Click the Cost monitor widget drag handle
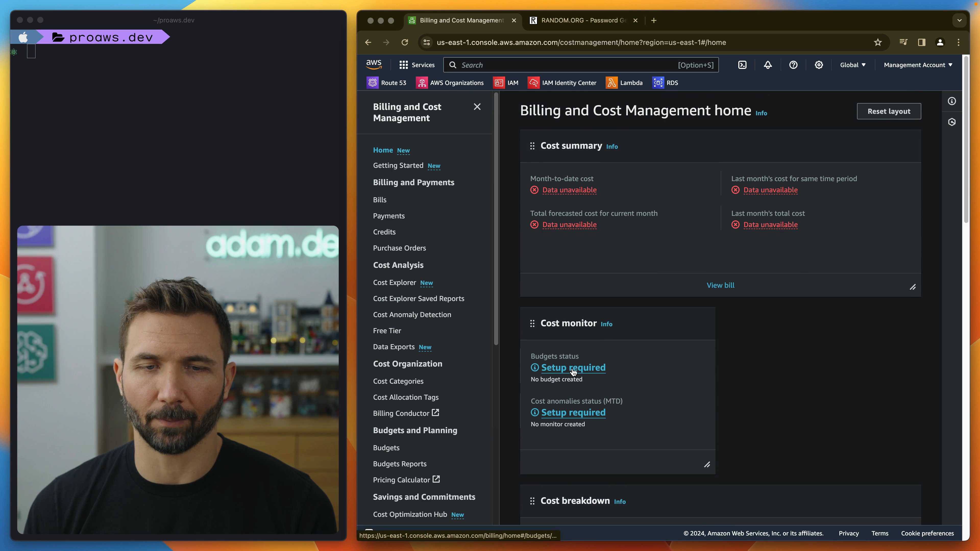980x551 pixels. coord(532,324)
